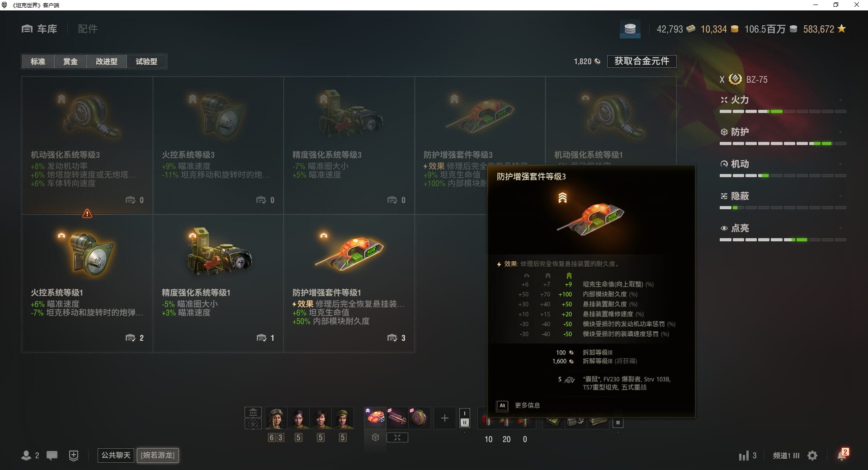Toggle ammunition loadout set II button
This screenshot has width=868, height=470.
(x=618, y=423)
